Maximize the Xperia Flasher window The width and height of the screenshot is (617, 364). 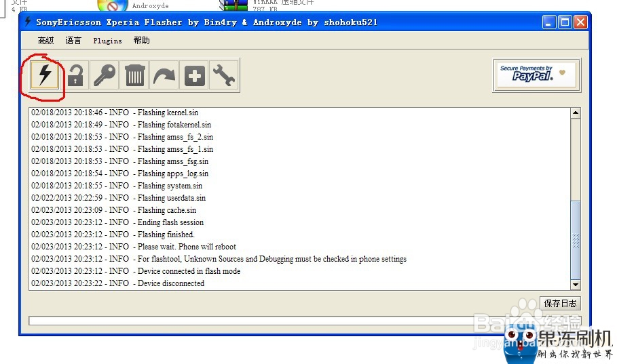coord(565,22)
